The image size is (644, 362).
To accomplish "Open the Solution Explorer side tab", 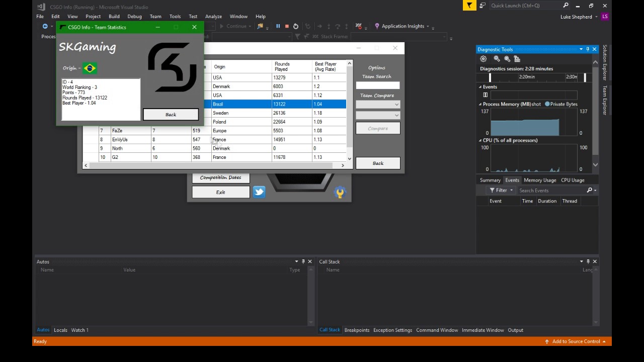I will [x=605, y=62].
